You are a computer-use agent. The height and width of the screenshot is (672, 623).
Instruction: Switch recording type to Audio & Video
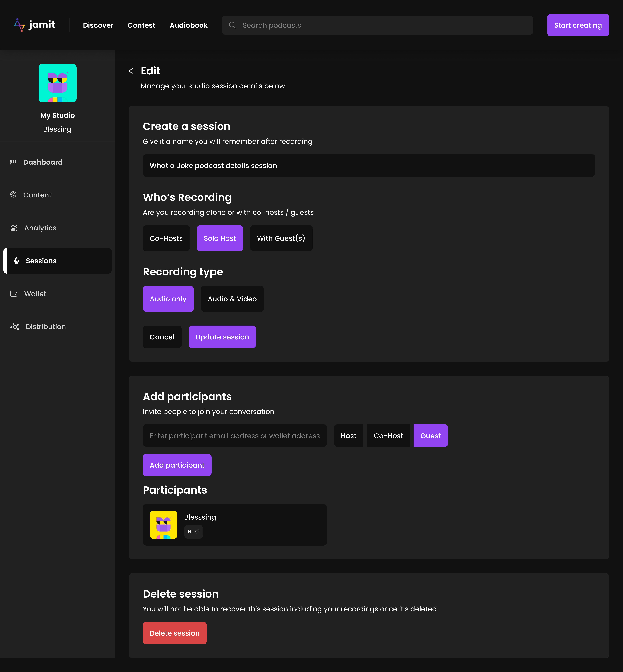point(232,299)
